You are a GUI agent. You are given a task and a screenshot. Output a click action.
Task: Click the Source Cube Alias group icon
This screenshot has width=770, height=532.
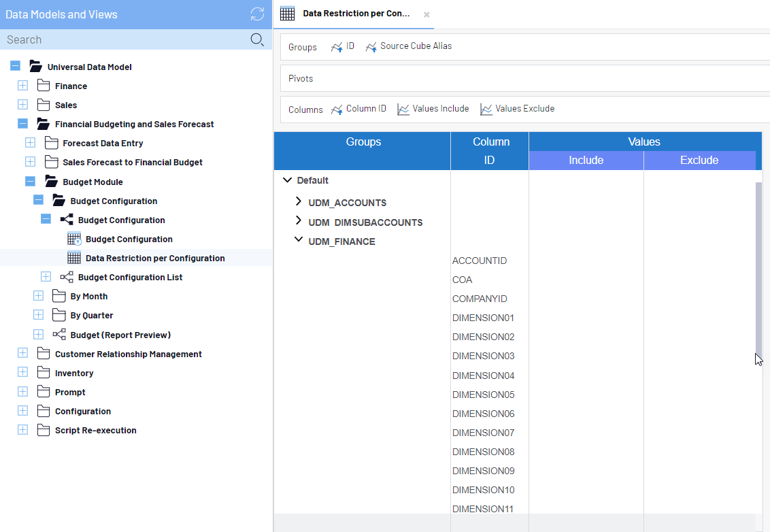[x=371, y=47]
